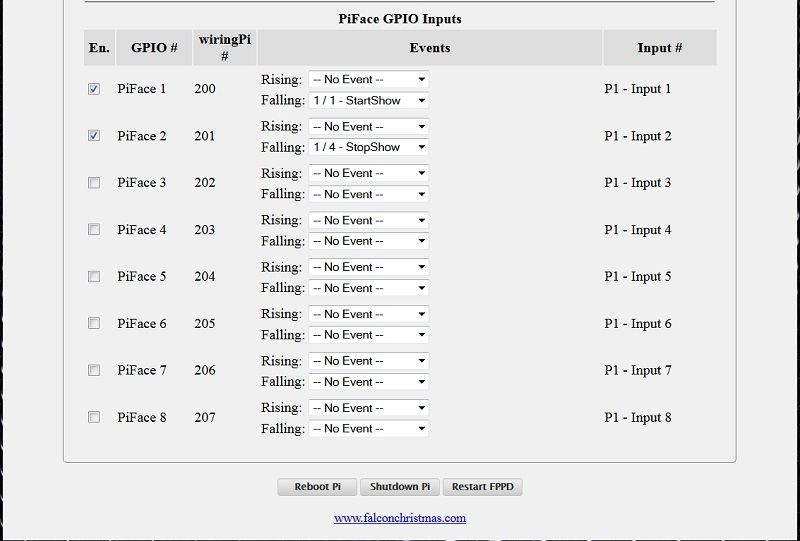Image resolution: width=800 pixels, height=541 pixels.
Task: Open PiFace 6 Falling event dropdown
Action: pos(368,335)
